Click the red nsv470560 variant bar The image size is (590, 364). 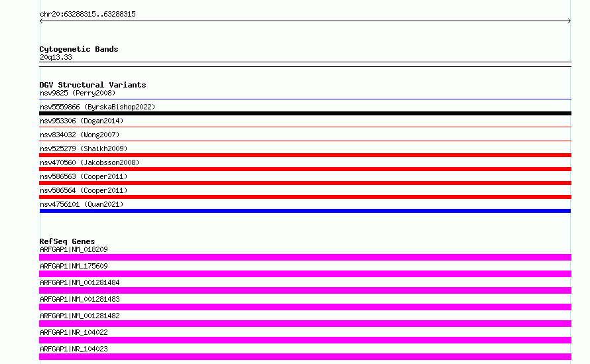pyautogui.click(x=305, y=169)
